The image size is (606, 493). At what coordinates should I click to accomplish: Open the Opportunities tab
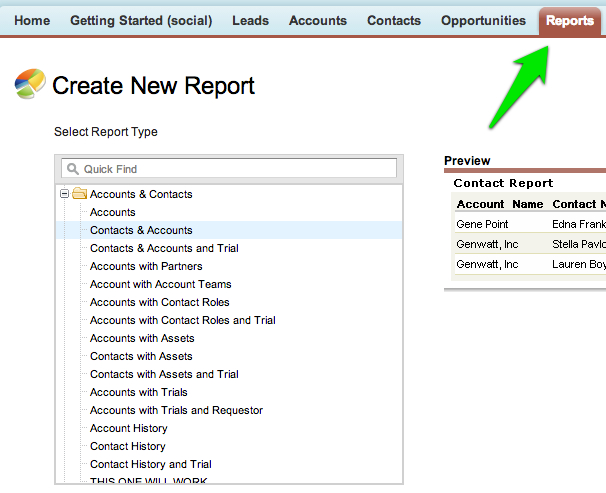(x=483, y=21)
